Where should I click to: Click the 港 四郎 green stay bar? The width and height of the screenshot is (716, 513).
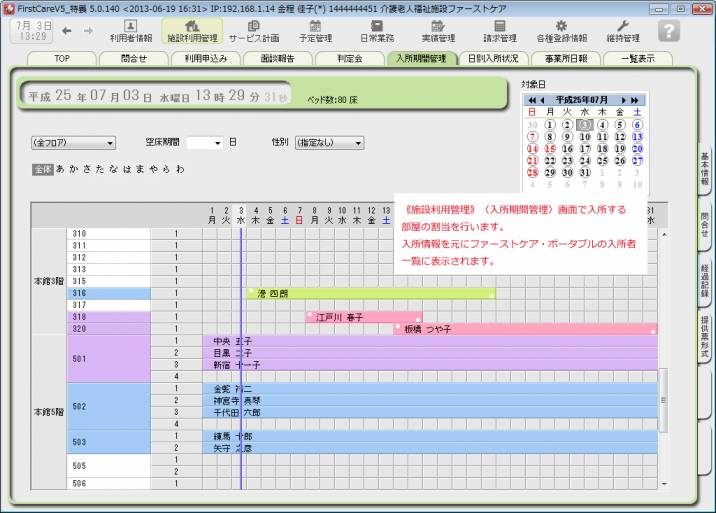(x=370, y=293)
